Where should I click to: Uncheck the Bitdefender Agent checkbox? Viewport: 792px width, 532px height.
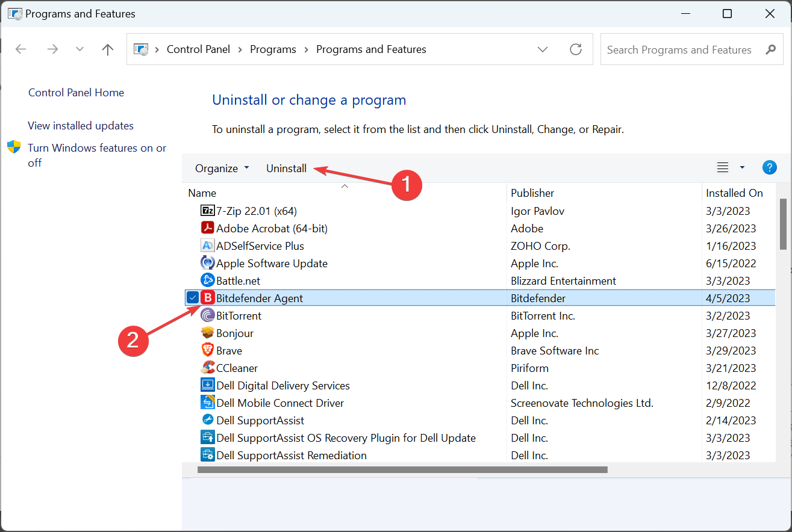tap(192, 297)
